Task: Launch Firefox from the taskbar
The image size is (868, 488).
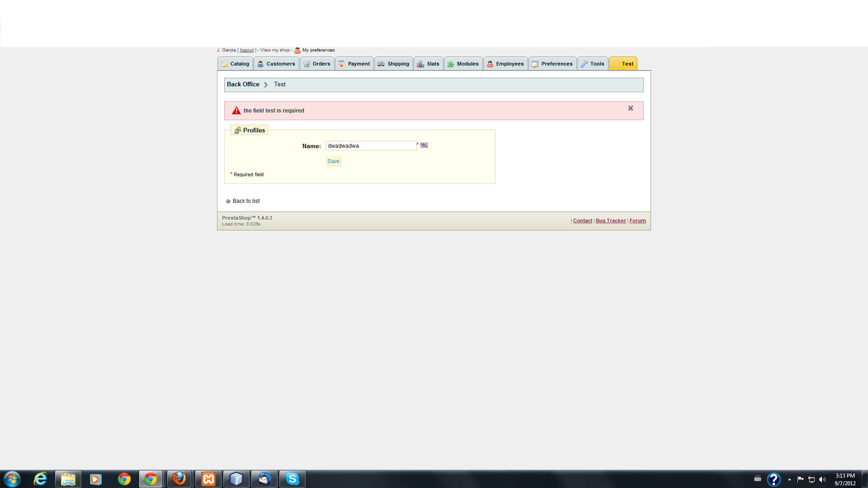Action: tap(179, 479)
